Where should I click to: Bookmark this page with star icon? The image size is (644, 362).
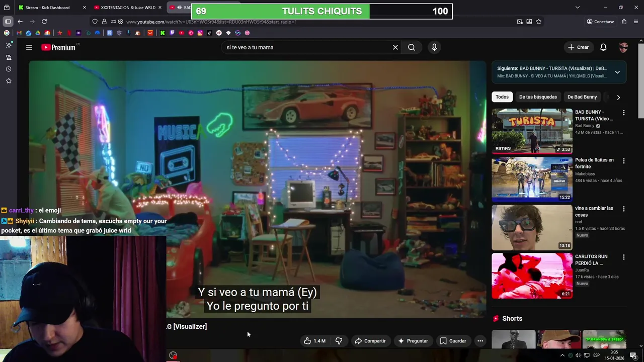[539, 22]
